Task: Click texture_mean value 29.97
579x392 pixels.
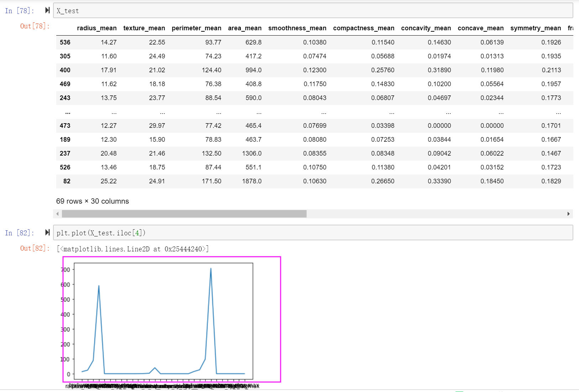Action: [157, 126]
